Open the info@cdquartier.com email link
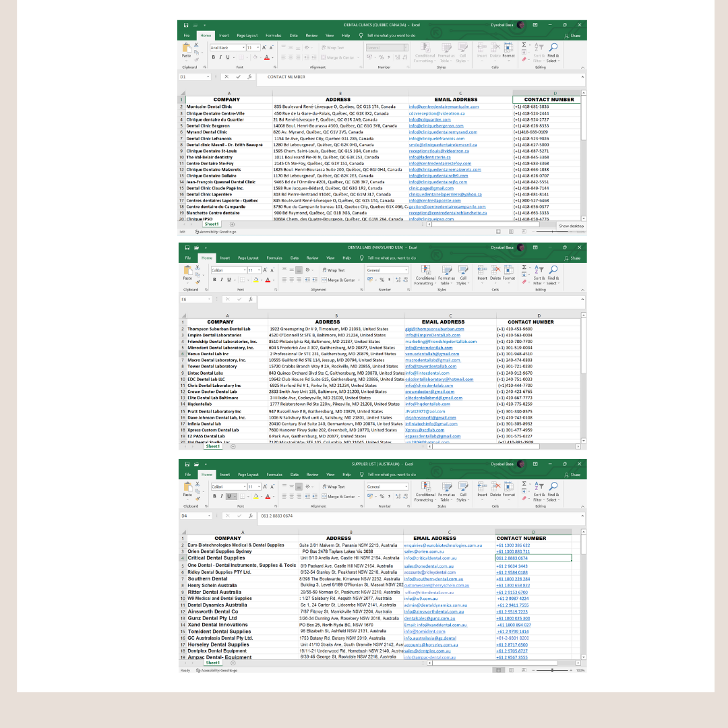Viewport: 728px width, 728px height. pyautogui.click(x=429, y=120)
